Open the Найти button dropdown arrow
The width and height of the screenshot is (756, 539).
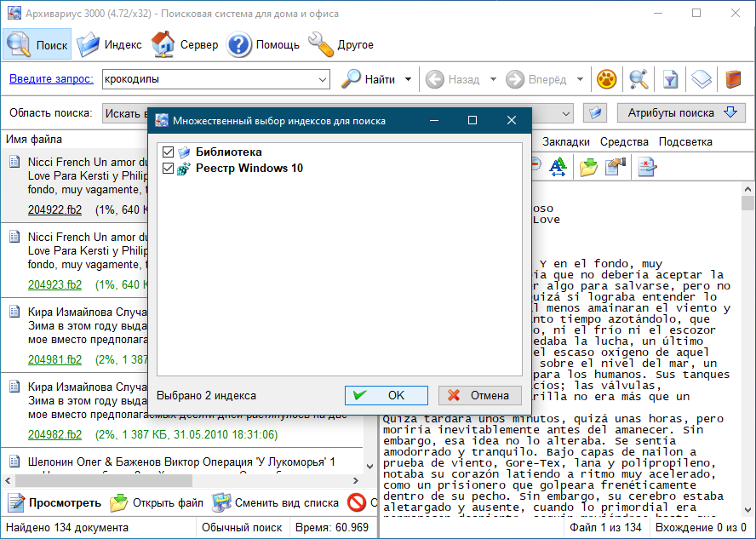(x=408, y=79)
